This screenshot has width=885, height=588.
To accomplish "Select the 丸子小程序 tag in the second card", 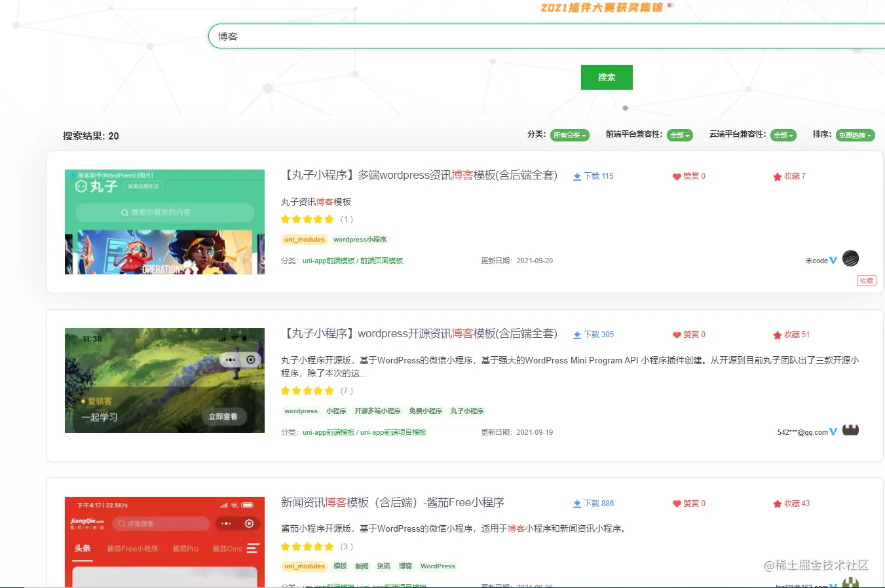I will tap(467, 411).
